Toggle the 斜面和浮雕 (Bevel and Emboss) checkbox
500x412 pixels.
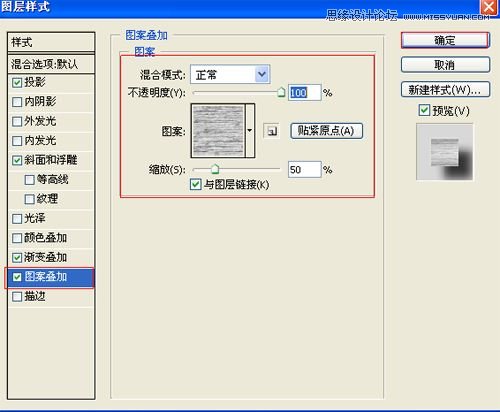point(17,160)
